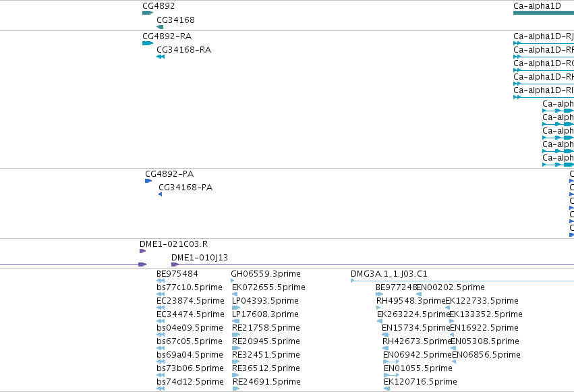
Task: Click the EN06856.5prime EST label
Action: pos(486,355)
